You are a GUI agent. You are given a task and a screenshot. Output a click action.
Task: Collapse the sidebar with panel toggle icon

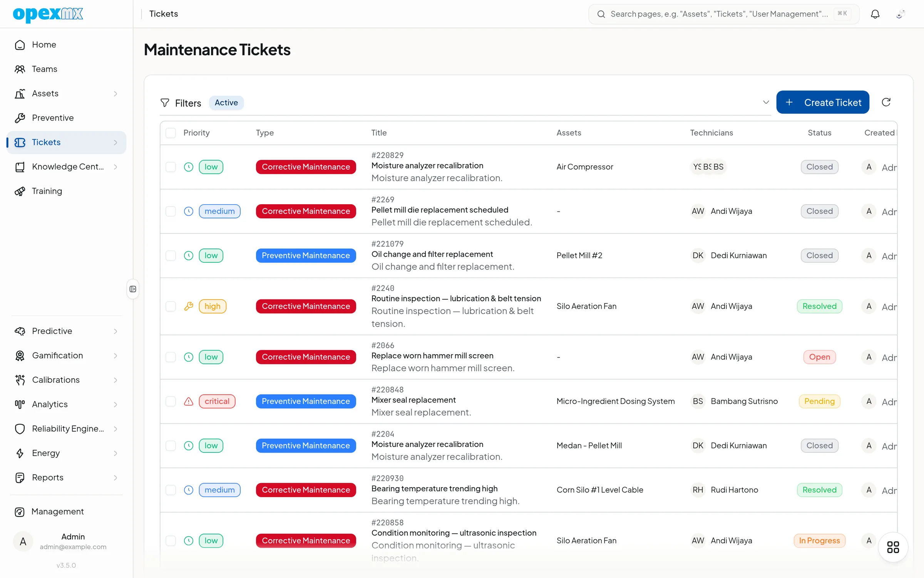133,289
